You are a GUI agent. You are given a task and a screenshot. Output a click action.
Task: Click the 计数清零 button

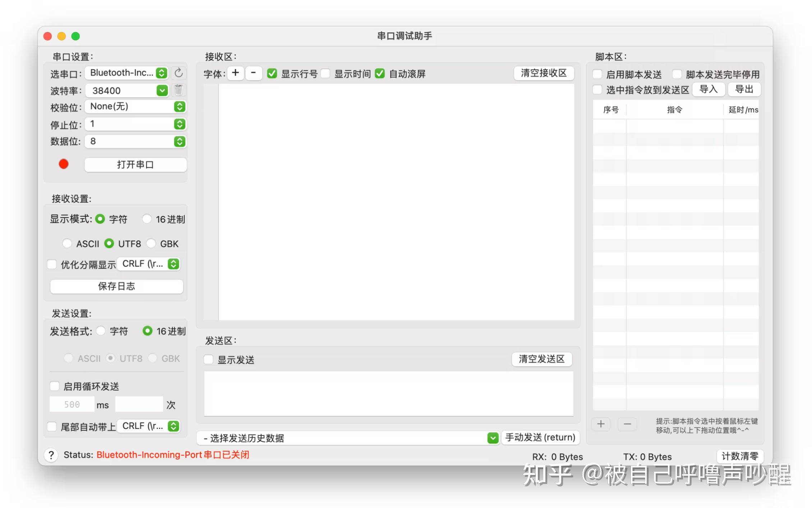click(740, 456)
